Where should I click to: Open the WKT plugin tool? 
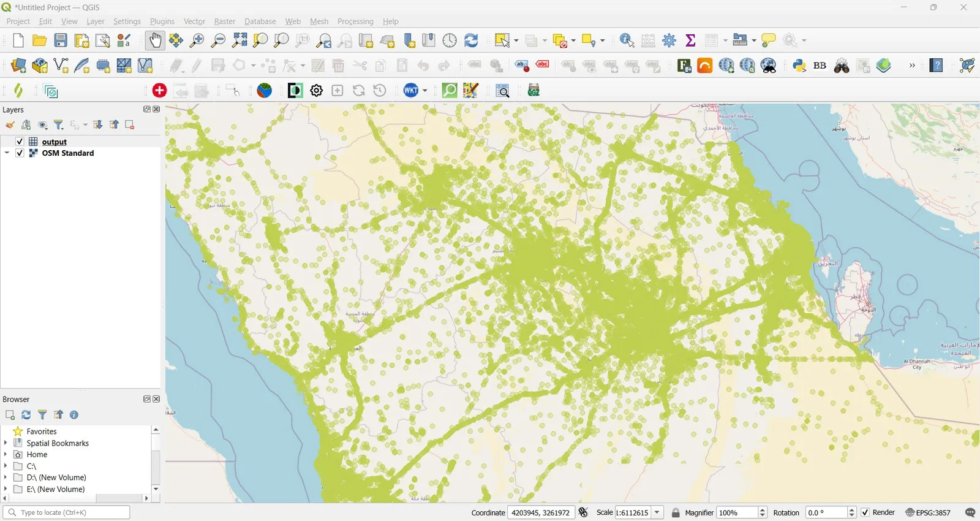pyautogui.click(x=411, y=91)
